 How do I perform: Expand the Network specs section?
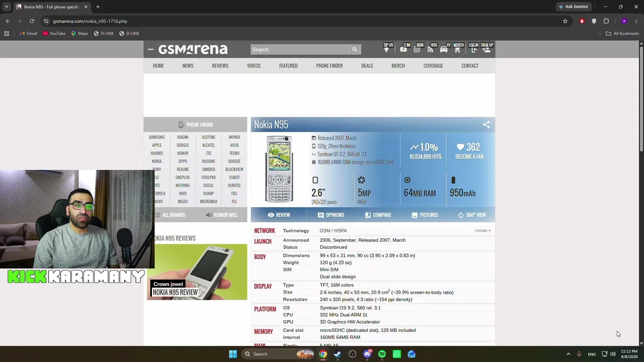point(482,231)
